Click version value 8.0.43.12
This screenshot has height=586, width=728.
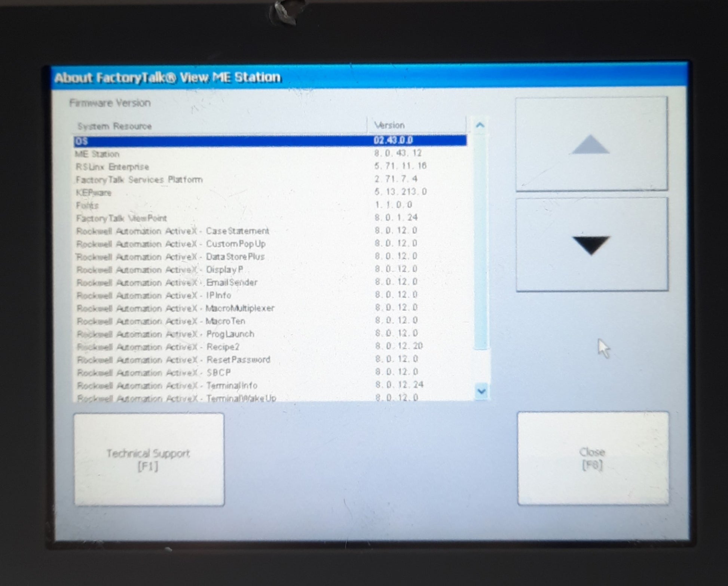pos(398,153)
